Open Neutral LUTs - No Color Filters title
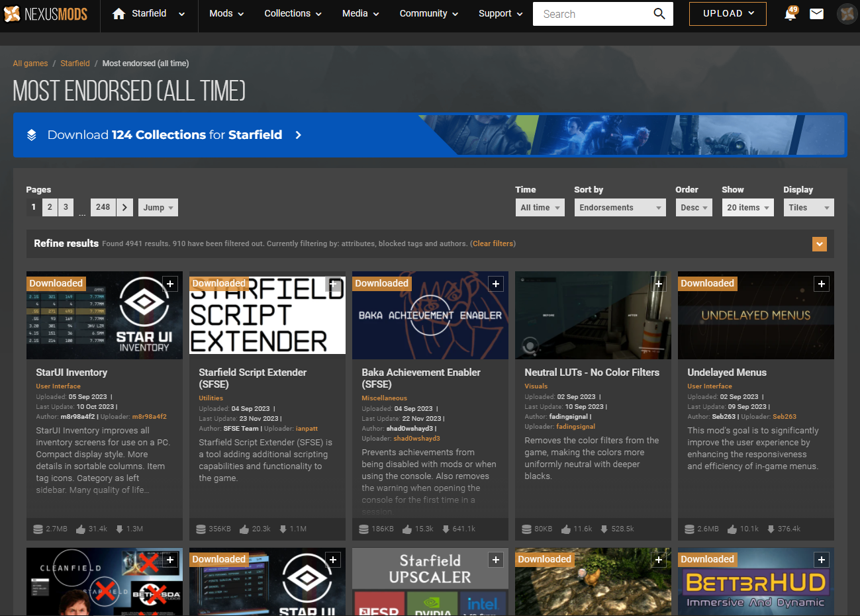The image size is (860, 616). (x=592, y=373)
